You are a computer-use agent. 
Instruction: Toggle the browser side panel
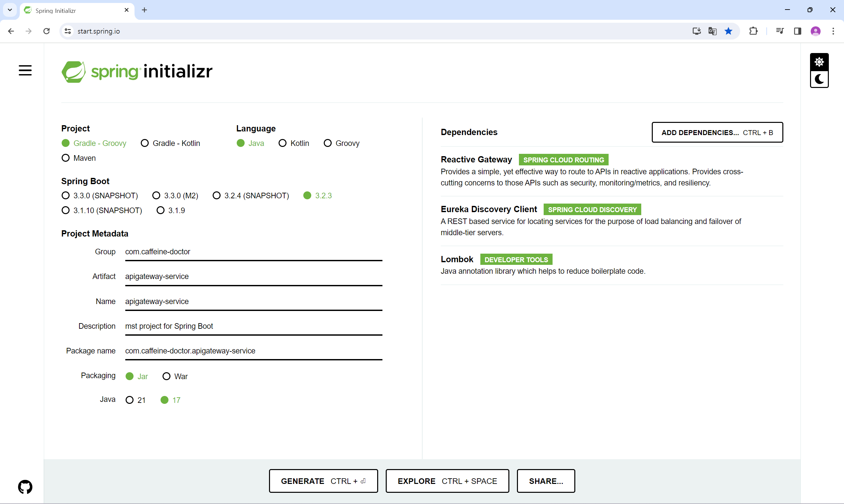[798, 31]
